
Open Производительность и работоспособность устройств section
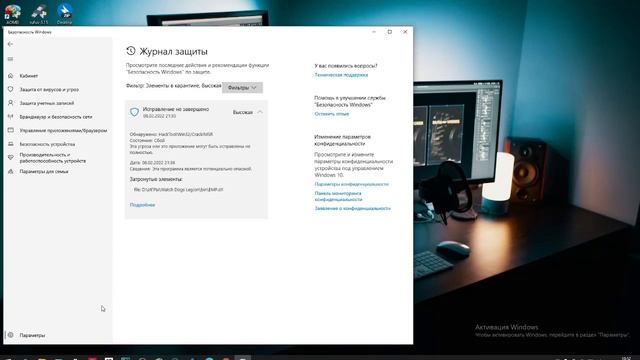[52, 158]
